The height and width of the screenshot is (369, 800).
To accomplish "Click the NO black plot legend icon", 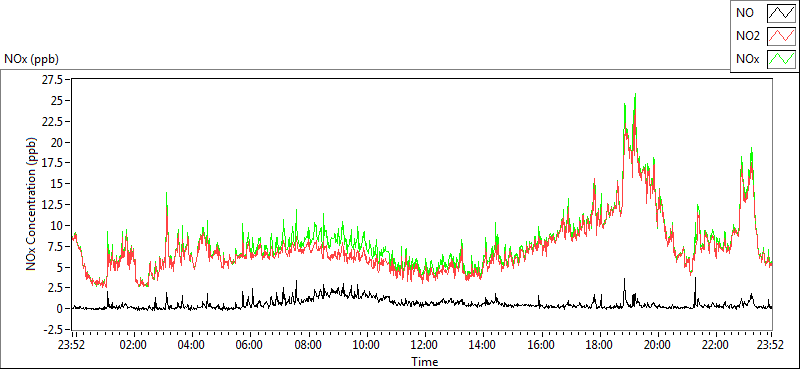I will [x=781, y=13].
